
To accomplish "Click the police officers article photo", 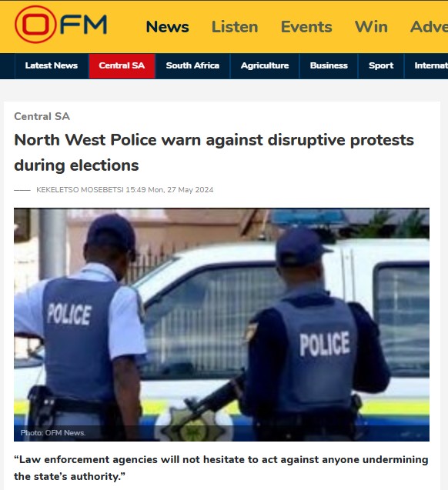I will click(x=222, y=325).
